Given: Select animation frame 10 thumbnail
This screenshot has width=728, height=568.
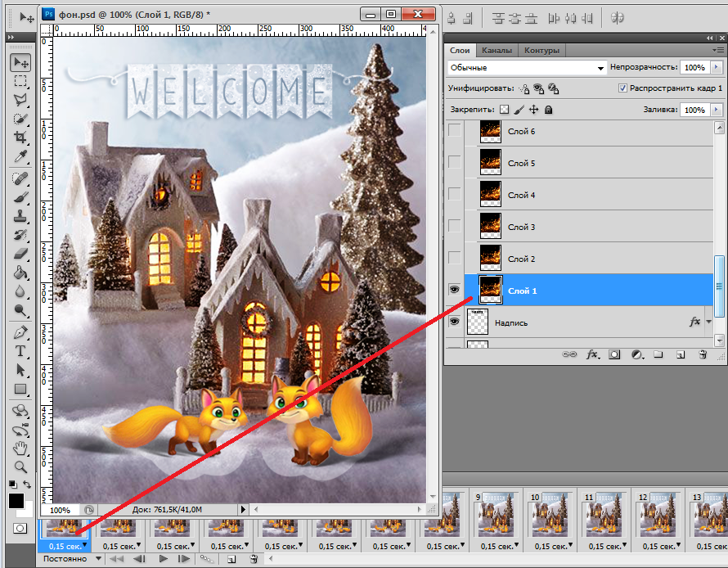Looking at the screenshot, I should tap(549, 515).
